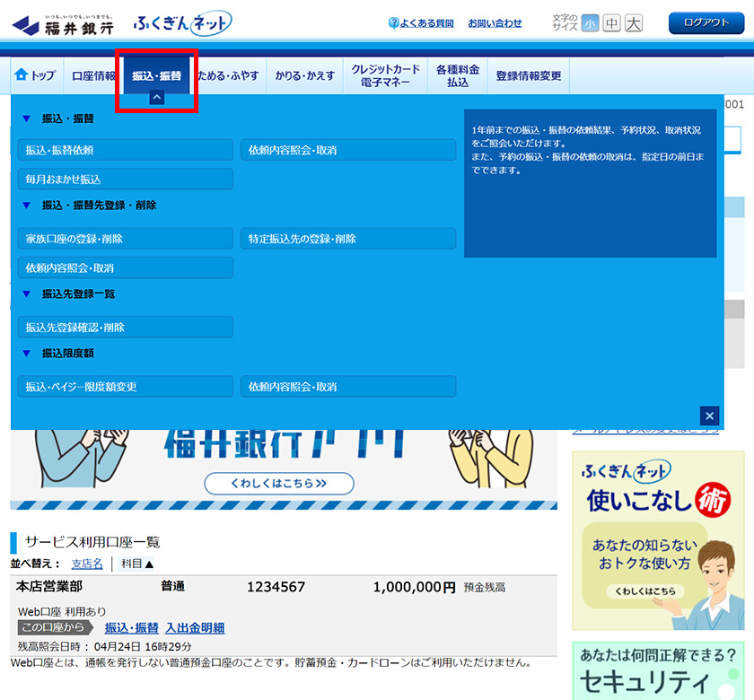Sort accounts by 科目▲
This screenshot has width=754, height=700.
(137, 564)
